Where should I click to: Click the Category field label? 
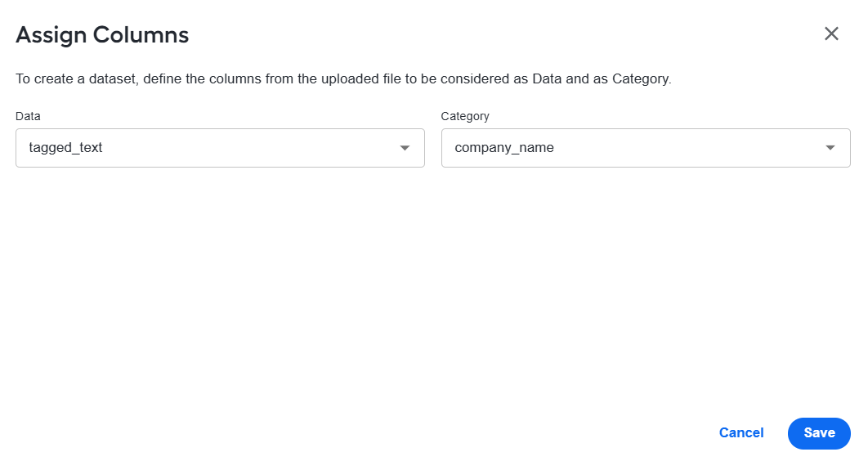465,116
